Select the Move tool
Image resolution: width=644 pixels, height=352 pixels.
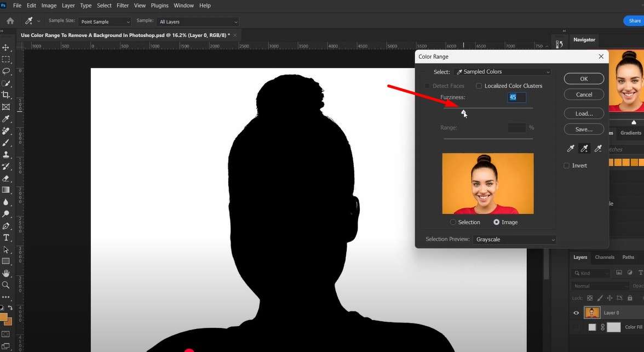point(5,48)
